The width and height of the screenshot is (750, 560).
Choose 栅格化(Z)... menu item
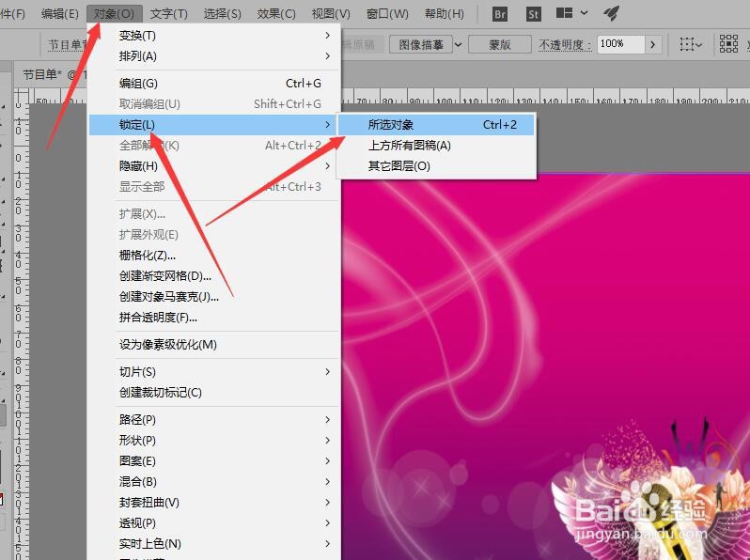pyautogui.click(x=213, y=256)
